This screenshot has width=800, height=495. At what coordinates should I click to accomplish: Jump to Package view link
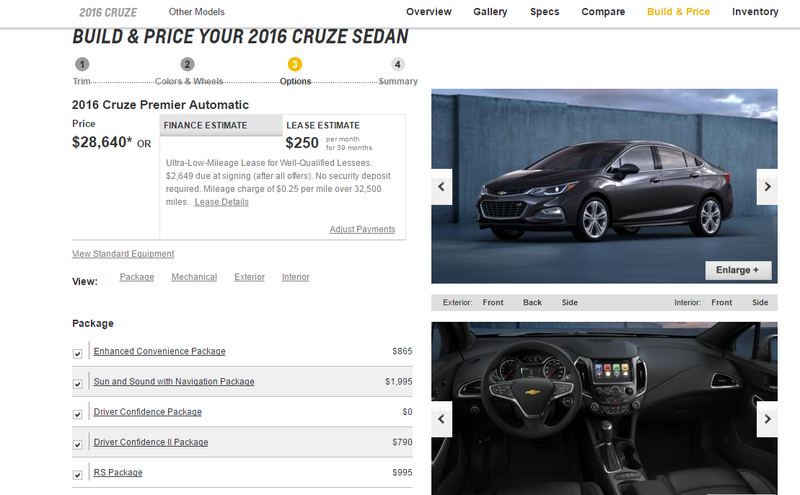pyautogui.click(x=137, y=277)
